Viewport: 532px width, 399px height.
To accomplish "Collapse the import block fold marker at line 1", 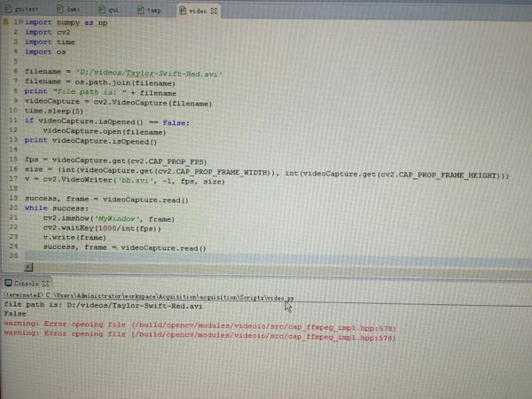I will (21, 21).
